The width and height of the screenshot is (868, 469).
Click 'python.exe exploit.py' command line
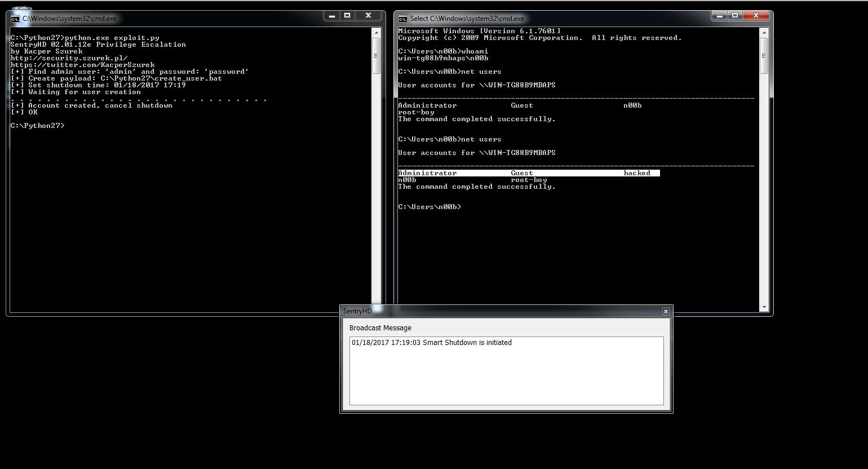tap(85, 38)
